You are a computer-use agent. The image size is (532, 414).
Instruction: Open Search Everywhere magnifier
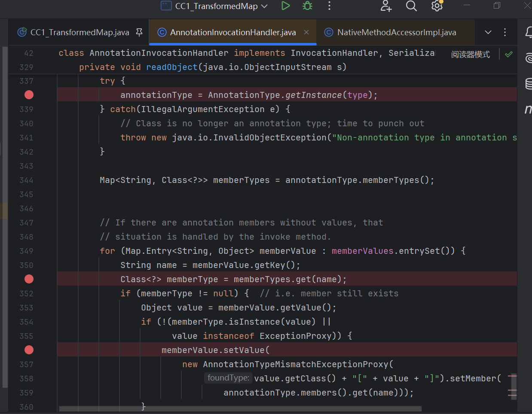pyautogui.click(x=411, y=6)
